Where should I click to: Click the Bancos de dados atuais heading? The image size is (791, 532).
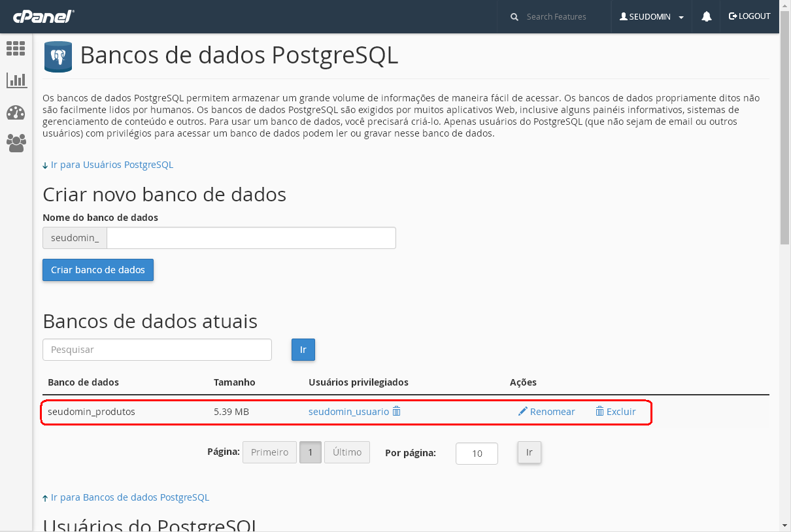click(150, 321)
